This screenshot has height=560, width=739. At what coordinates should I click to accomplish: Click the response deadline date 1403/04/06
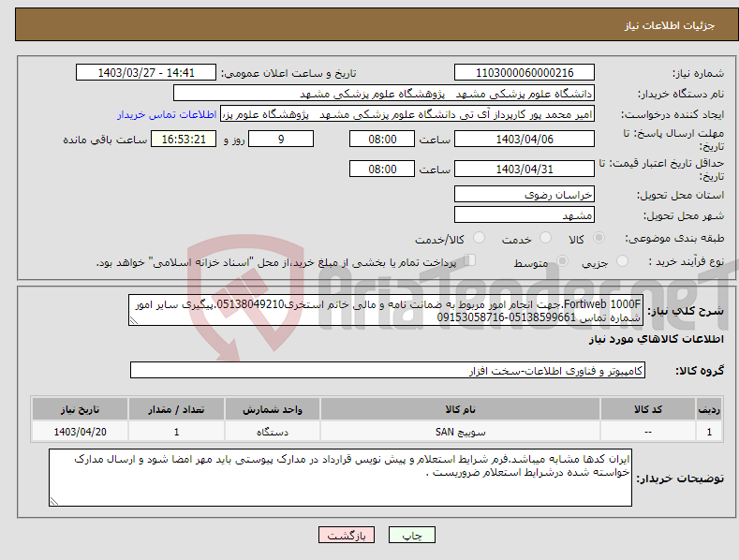[525, 139]
